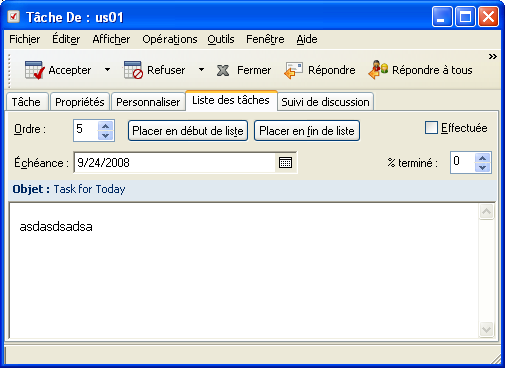The width and height of the screenshot is (505, 368).
Task: Click the Fermer X icon
Action: pos(223,70)
